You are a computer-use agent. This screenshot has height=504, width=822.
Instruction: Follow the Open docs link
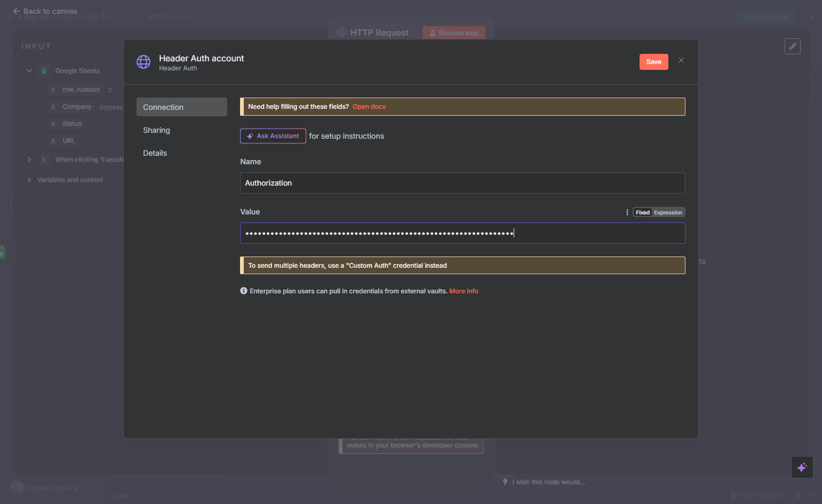pos(369,107)
